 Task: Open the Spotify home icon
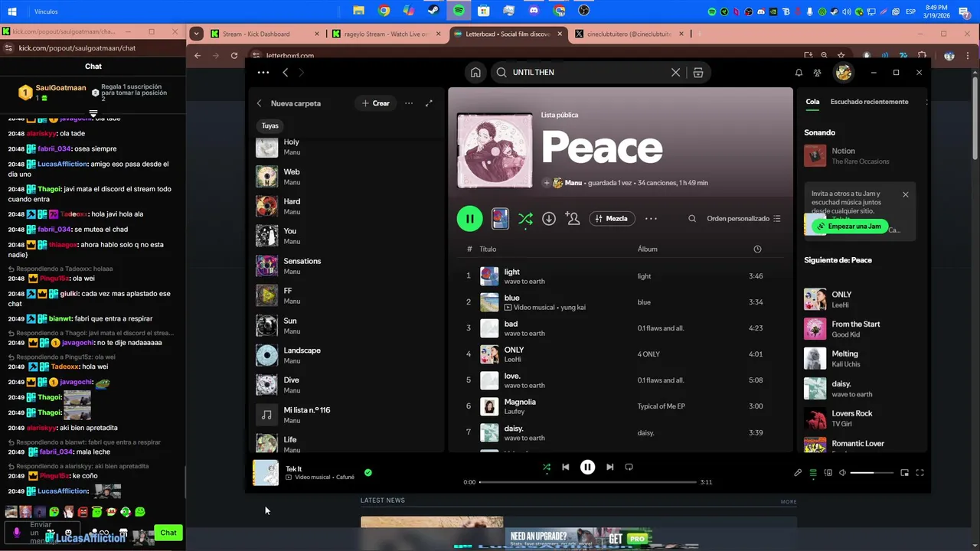coord(475,73)
